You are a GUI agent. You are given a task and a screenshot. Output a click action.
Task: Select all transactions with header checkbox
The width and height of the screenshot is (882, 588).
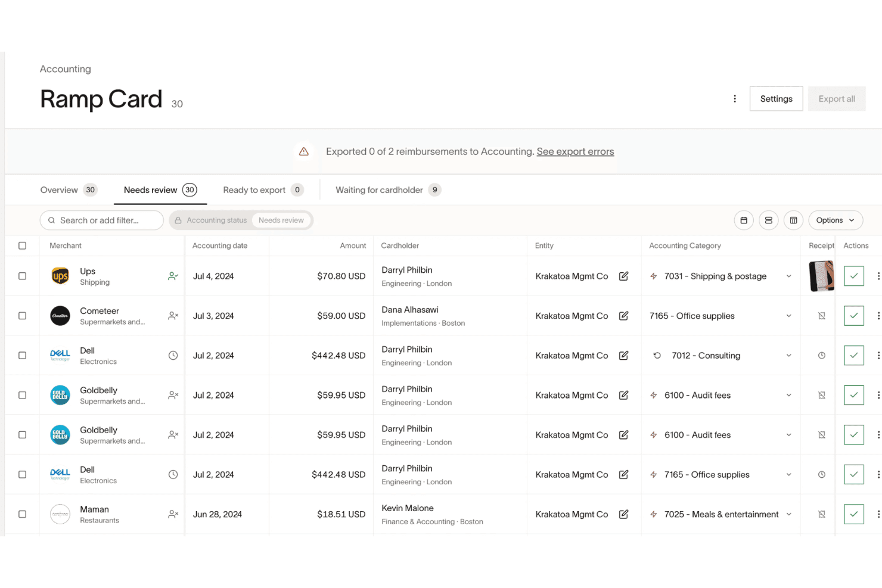point(23,245)
